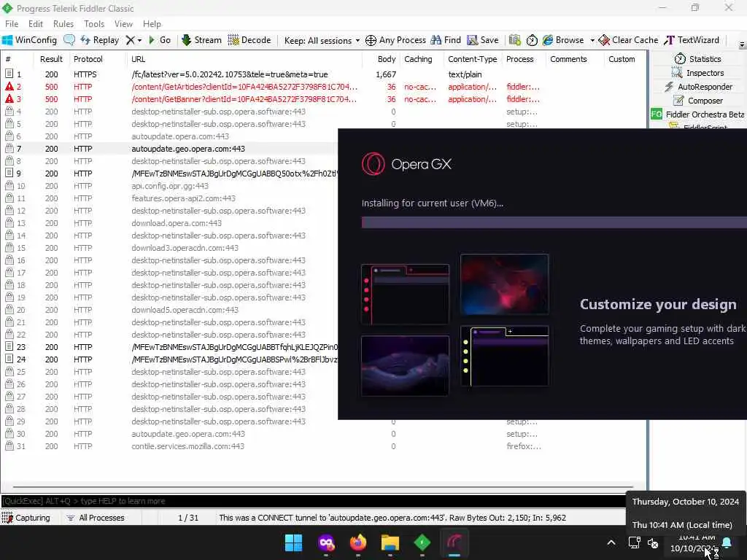The height and width of the screenshot is (560, 747).
Task: Show hidden system tray icons chevron
Action: (611, 542)
